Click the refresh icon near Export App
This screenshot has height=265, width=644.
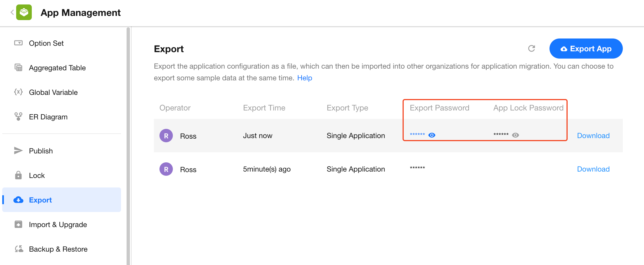pos(531,49)
